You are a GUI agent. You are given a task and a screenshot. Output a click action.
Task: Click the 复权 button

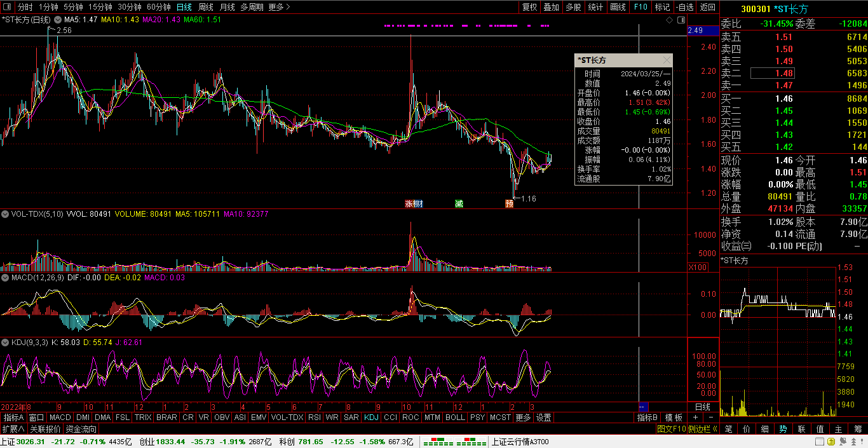click(529, 7)
